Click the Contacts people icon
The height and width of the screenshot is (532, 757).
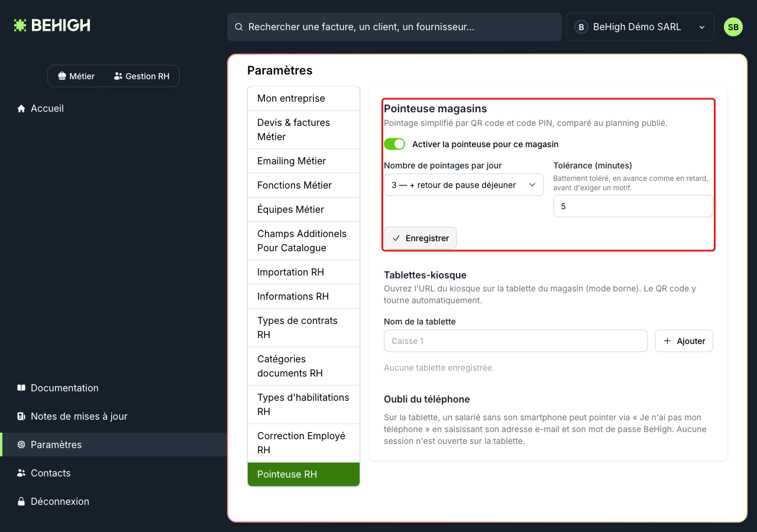21,473
